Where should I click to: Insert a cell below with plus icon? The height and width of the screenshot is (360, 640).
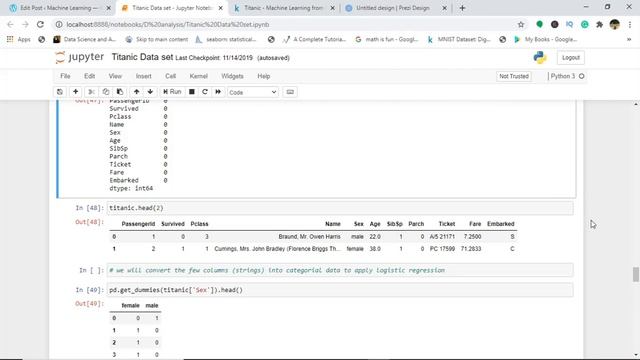(x=76, y=92)
